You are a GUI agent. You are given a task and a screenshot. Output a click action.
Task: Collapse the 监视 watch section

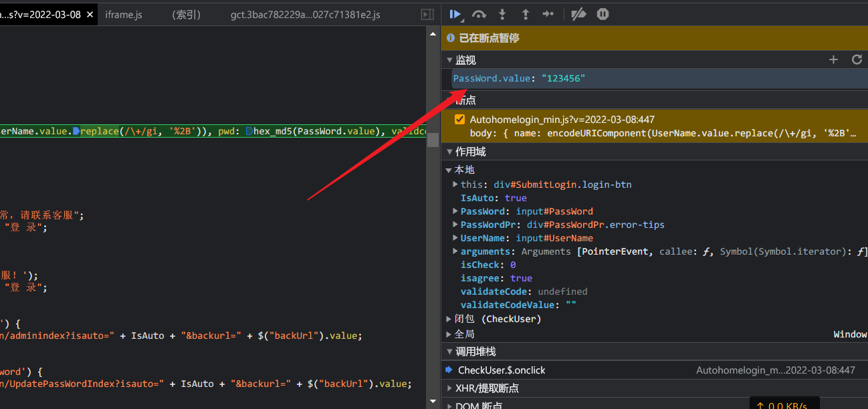450,60
